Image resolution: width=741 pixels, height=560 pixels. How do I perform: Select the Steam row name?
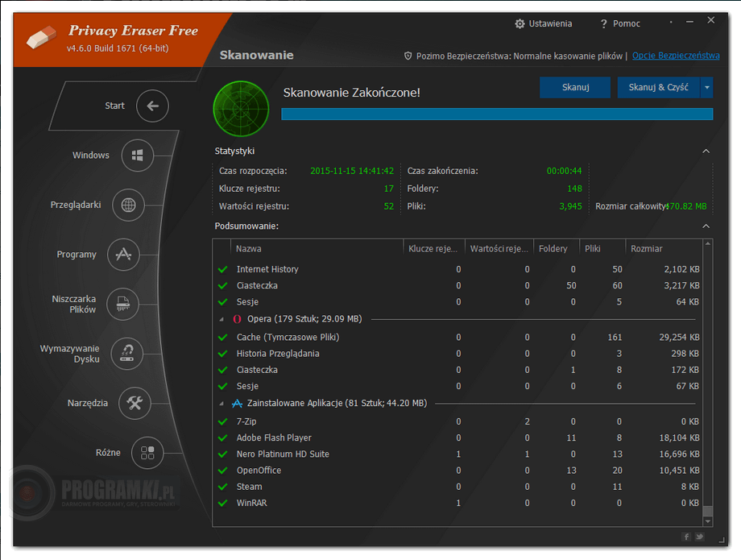pyautogui.click(x=249, y=487)
